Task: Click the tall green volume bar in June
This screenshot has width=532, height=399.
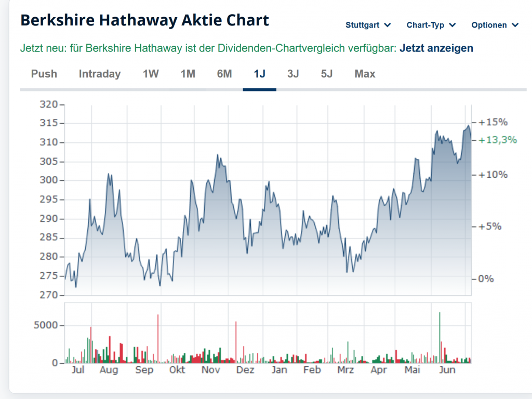Action: [440, 338]
